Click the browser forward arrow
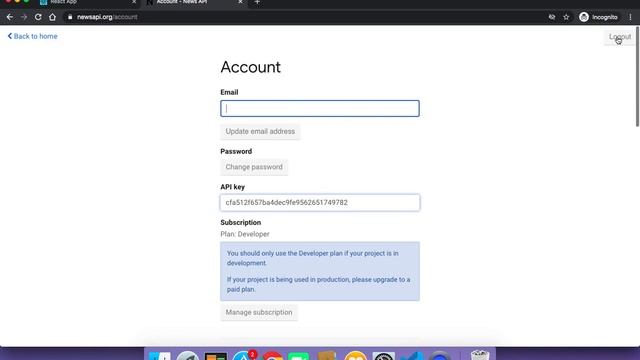 pyautogui.click(x=24, y=17)
